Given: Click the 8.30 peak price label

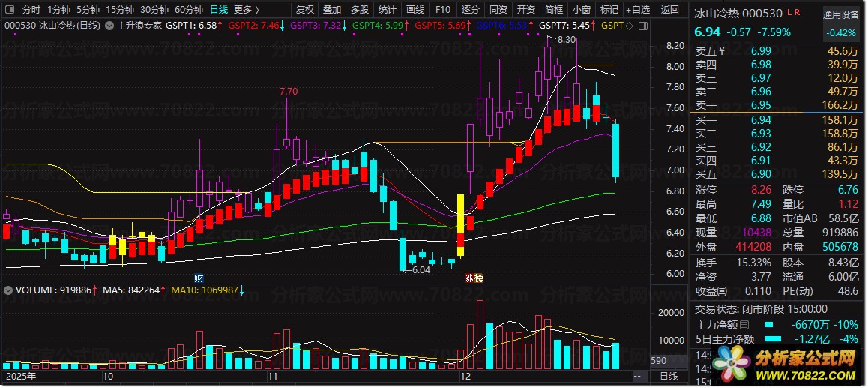Looking at the screenshot, I should [567, 40].
